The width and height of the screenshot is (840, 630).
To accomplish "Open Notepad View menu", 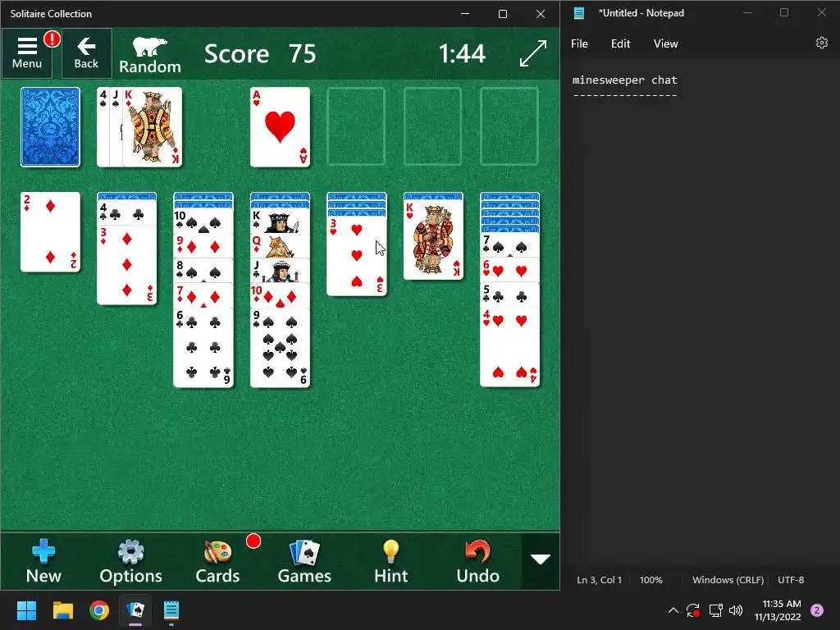I will click(665, 43).
